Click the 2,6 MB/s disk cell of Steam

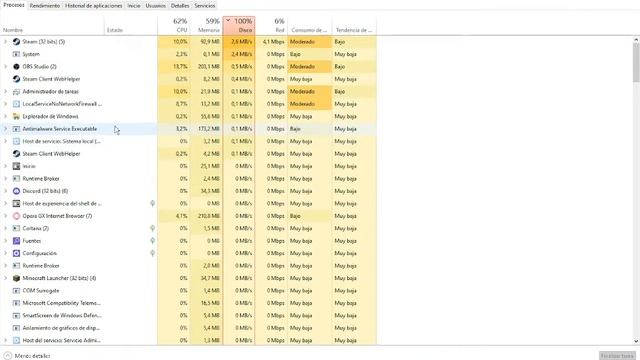point(239,42)
